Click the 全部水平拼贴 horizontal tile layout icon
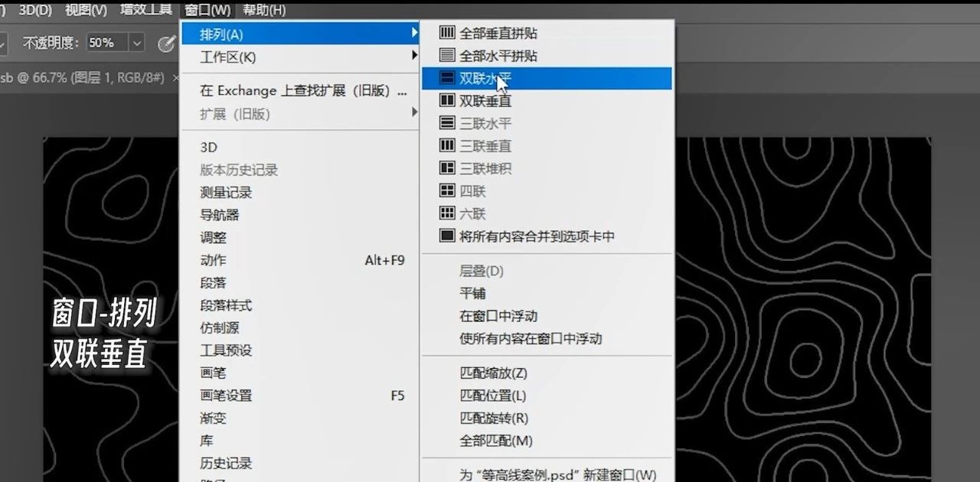 coord(448,54)
